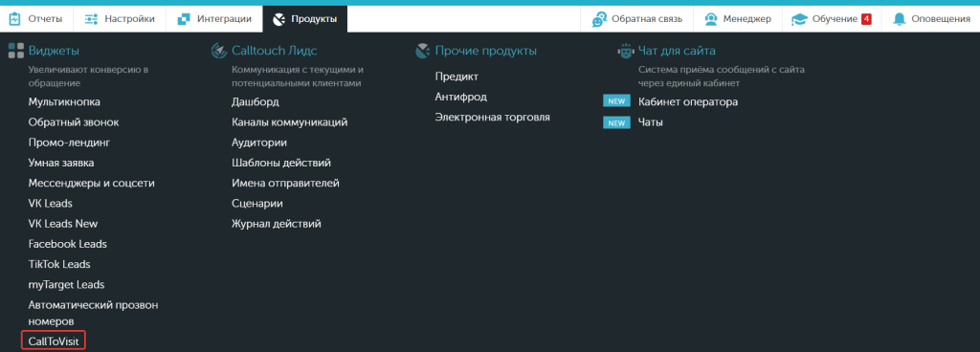
Task: Click the Feedback smiley chat icon
Action: point(599,19)
